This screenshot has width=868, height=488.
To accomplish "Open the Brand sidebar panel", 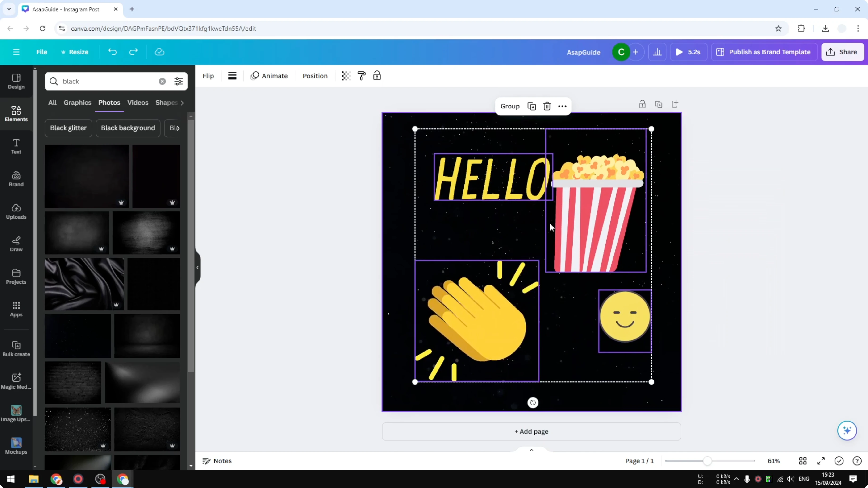I will pyautogui.click(x=16, y=179).
